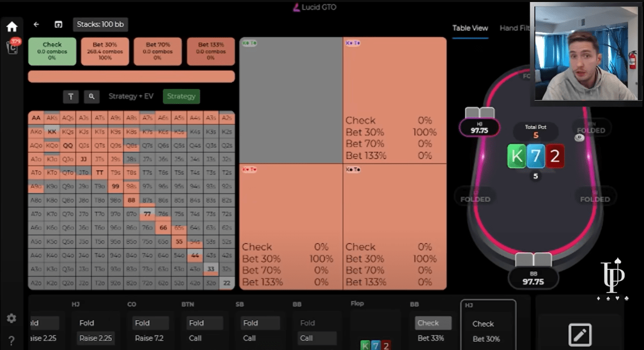Screen dimensions: 644x350
Task: Choose CO Raise 7.2 option
Action: 149,338
